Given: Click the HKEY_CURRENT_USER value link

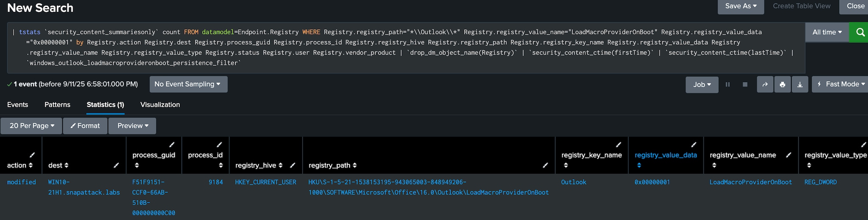Looking at the screenshot, I should [265, 182].
